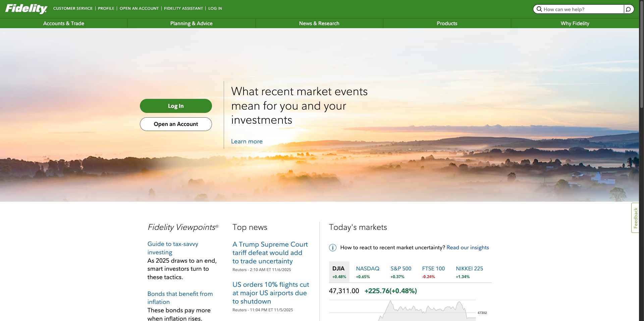Click the green Log In button

coord(176,106)
